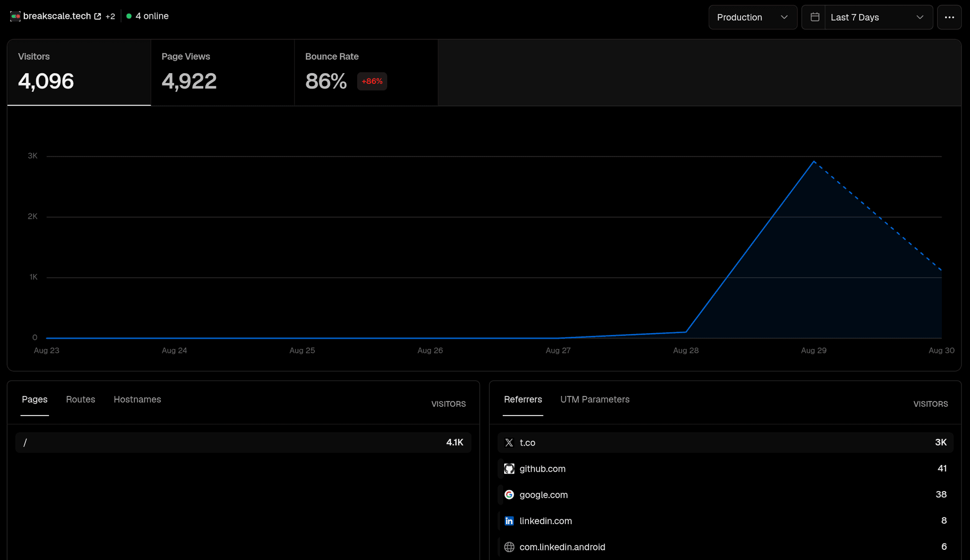Select the linkedin.com referrer row
Screen dimensions: 970x560
[x=725, y=521]
